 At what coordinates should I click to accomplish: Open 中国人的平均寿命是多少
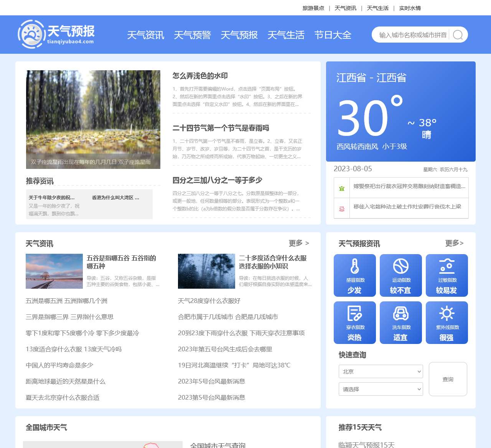59,365
